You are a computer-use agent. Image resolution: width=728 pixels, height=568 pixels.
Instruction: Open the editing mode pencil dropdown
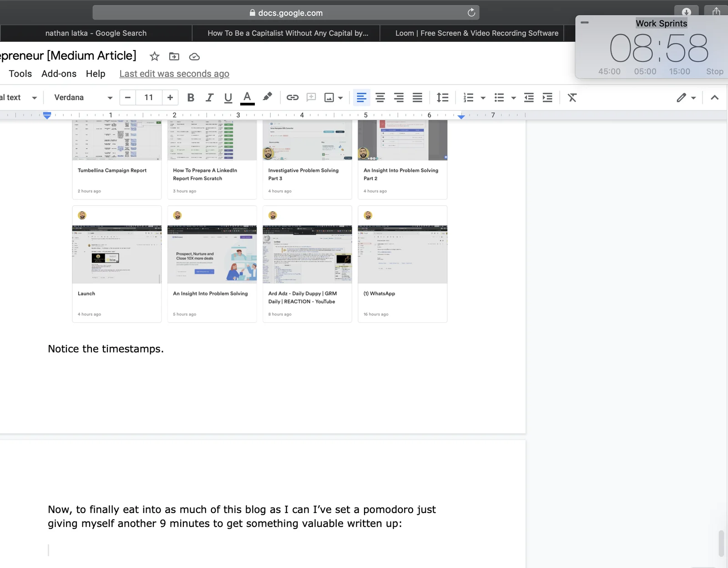686,97
